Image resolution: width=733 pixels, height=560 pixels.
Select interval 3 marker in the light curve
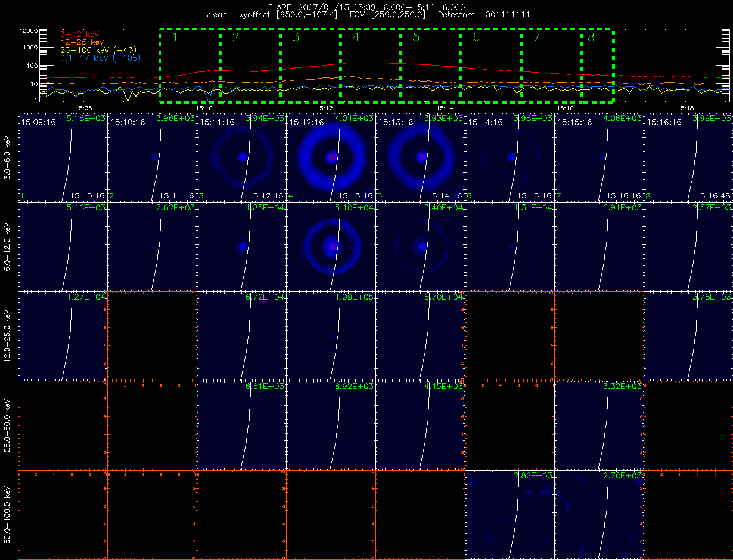pyautogui.click(x=296, y=37)
